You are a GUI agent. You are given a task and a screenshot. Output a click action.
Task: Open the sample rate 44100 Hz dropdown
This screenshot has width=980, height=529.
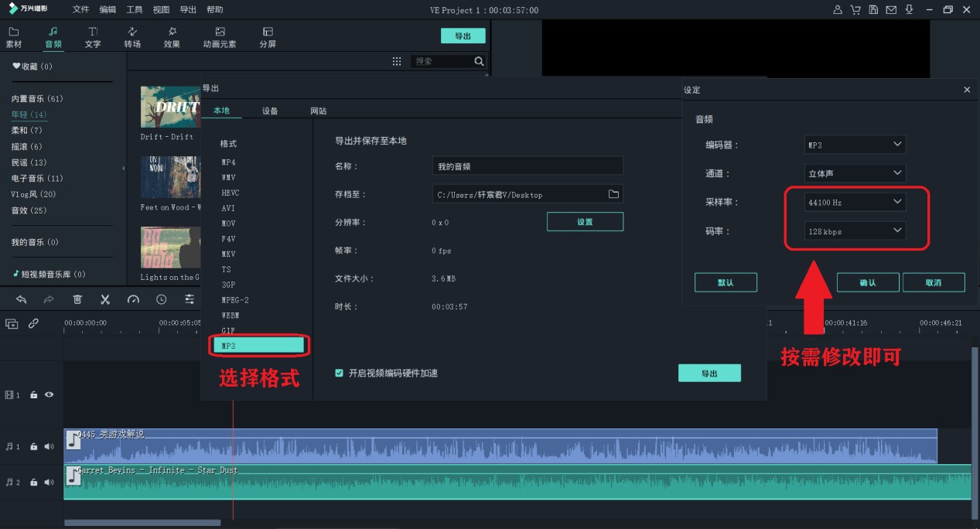click(x=854, y=202)
